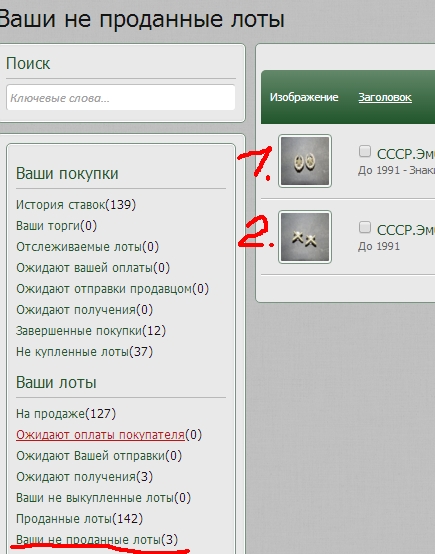The height and width of the screenshot is (554, 435).
Task: Open Ожидают Вашей отправки(0)
Action: [99, 455]
